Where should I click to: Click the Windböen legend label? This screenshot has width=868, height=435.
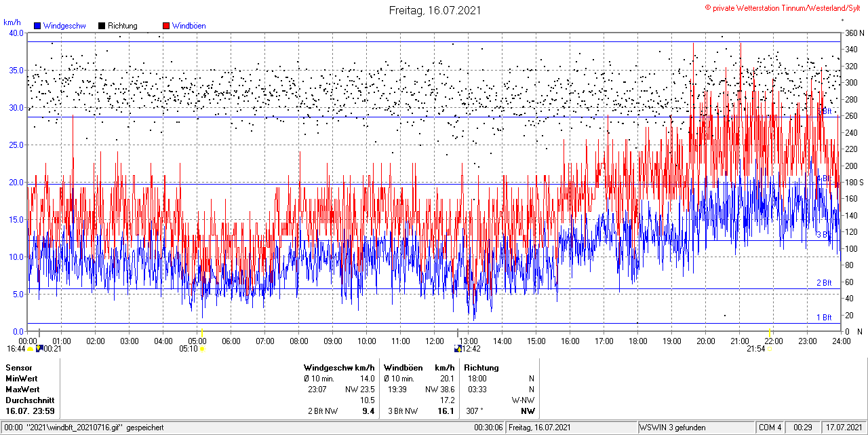pyautogui.click(x=189, y=26)
